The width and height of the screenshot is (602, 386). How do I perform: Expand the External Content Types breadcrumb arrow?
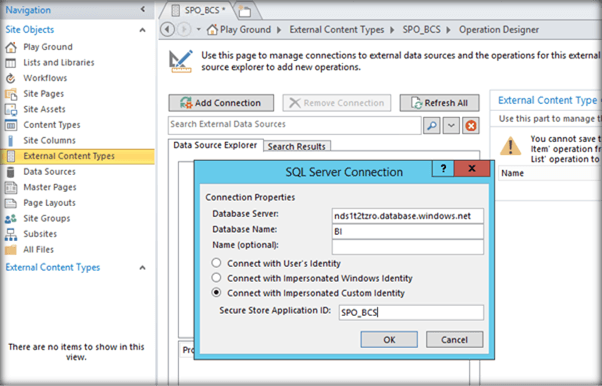[392, 30]
